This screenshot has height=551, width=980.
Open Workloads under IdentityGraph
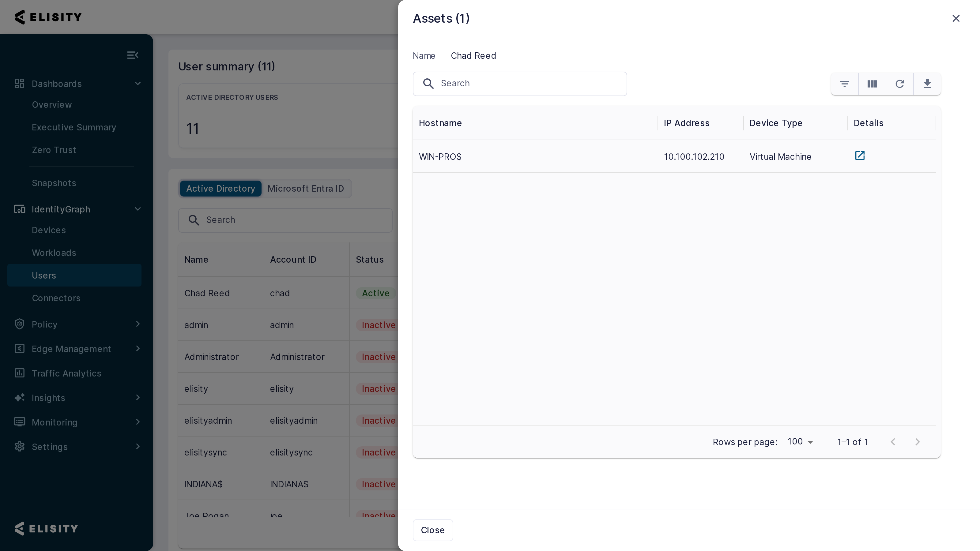point(54,253)
